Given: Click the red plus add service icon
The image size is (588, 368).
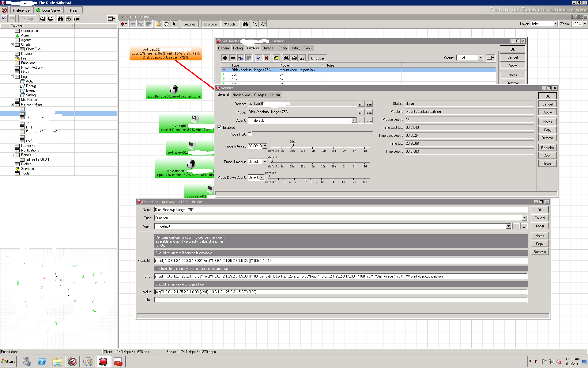Looking at the screenshot, I should click(225, 58).
